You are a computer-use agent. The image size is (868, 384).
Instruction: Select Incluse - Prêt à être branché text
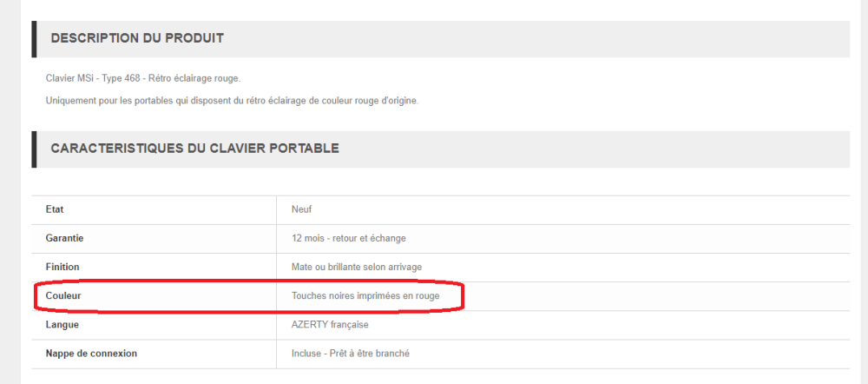pyautogui.click(x=351, y=354)
